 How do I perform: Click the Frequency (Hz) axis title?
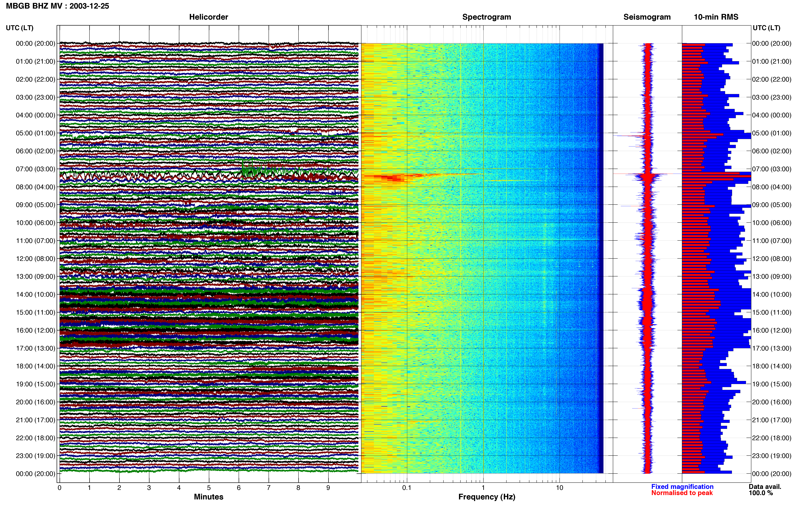[487, 497]
